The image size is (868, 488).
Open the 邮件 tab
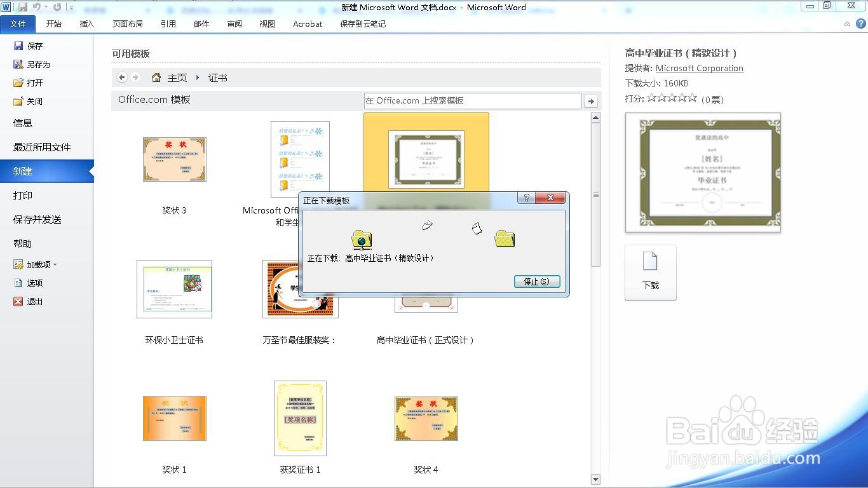tap(201, 24)
